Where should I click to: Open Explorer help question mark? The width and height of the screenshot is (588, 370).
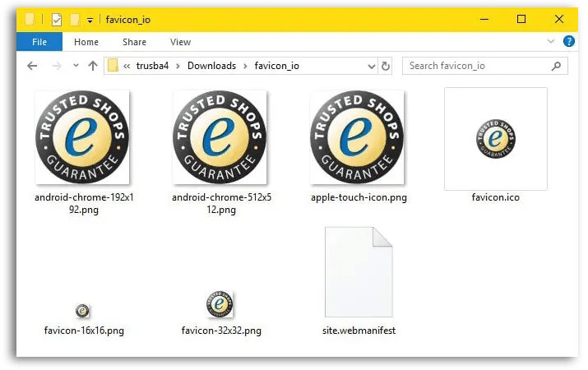(x=569, y=41)
